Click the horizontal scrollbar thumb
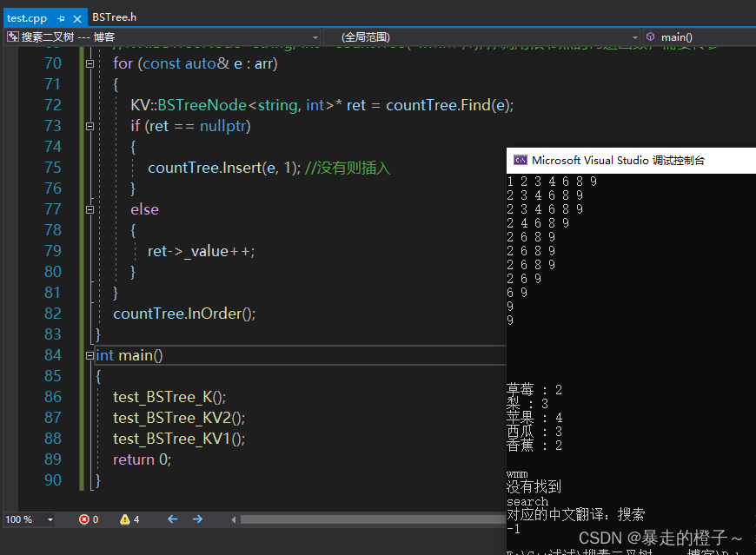Image resolution: width=756 pixels, height=555 pixels. [x=373, y=519]
